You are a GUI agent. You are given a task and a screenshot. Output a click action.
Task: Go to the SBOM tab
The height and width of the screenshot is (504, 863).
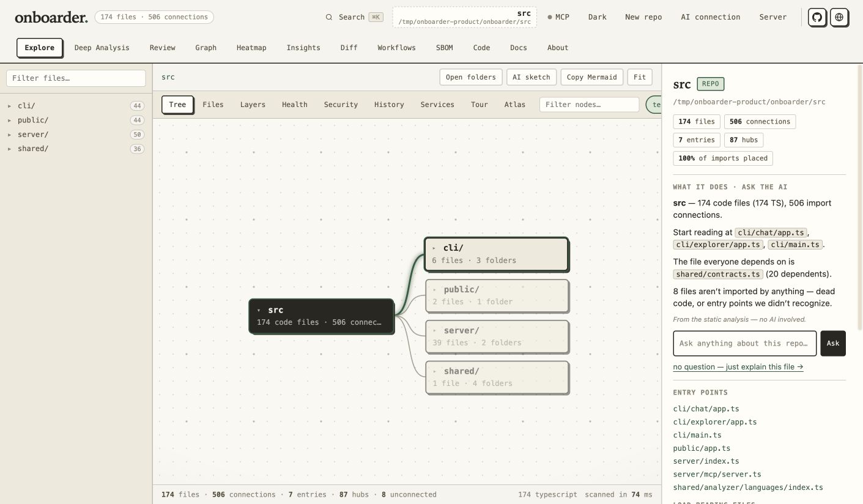[x=445, y=48]
